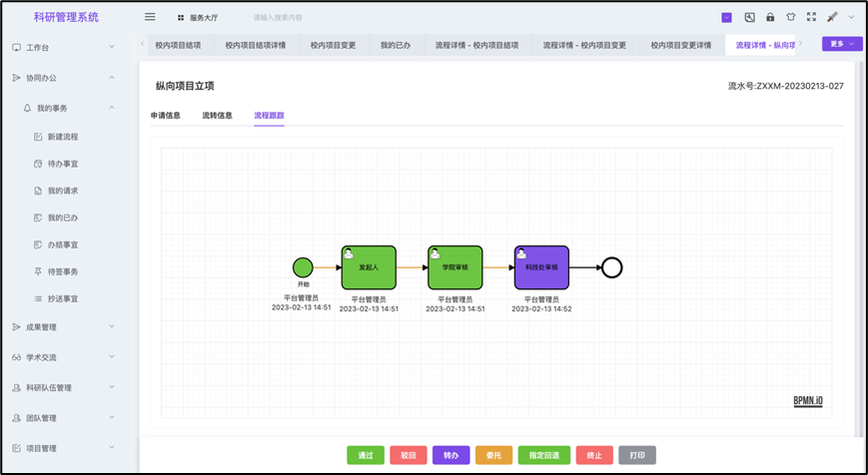
Task: Click the lock screen icon
Action: [770, 17]
